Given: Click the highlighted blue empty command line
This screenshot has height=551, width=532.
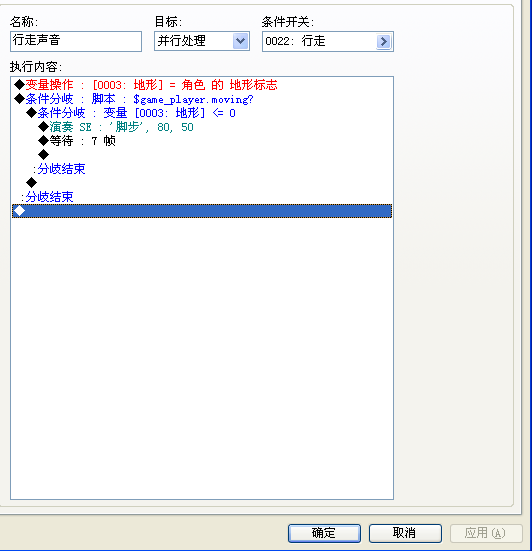Looking at the screenshot, I should tap(202, 211).
